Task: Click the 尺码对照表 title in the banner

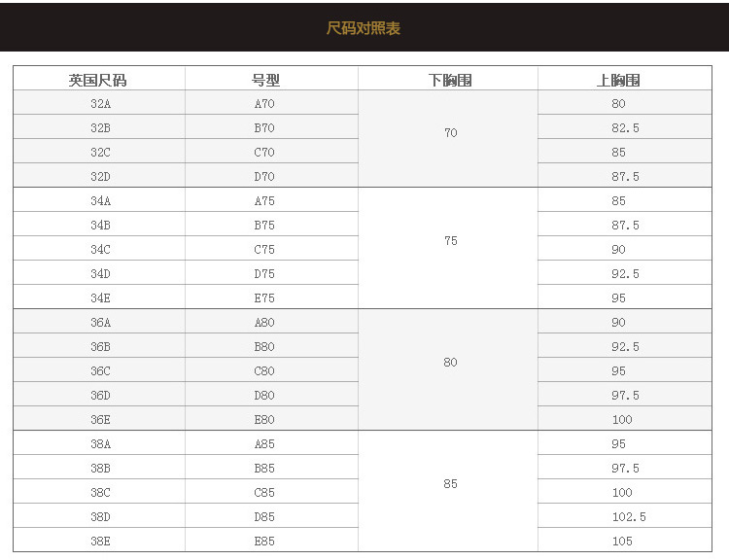Action: [364, 28]
